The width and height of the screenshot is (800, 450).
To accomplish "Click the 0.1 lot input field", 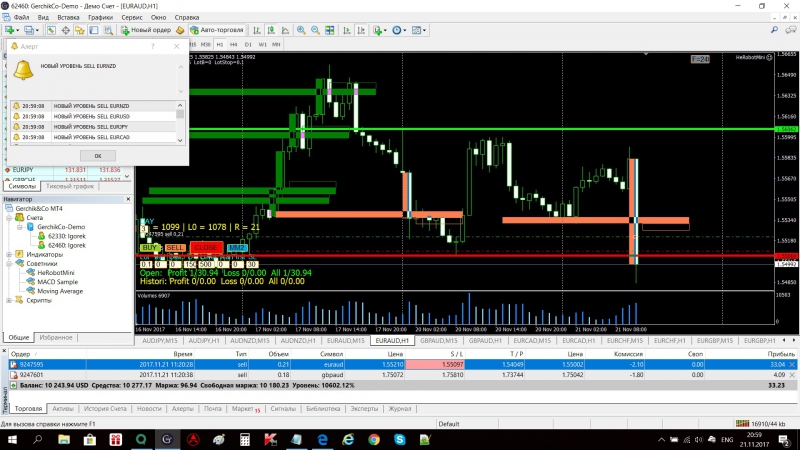I will [146, 265].
